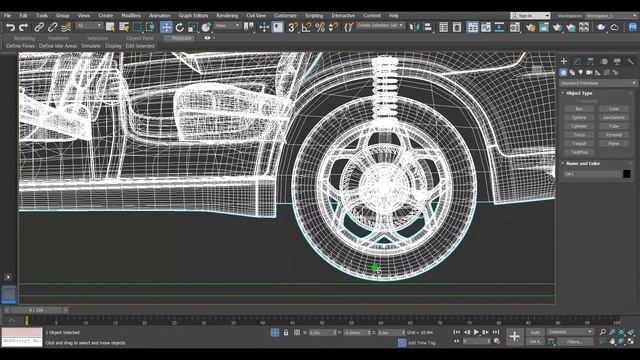Toggle the 3D Snaps icon

pos(293,27)
